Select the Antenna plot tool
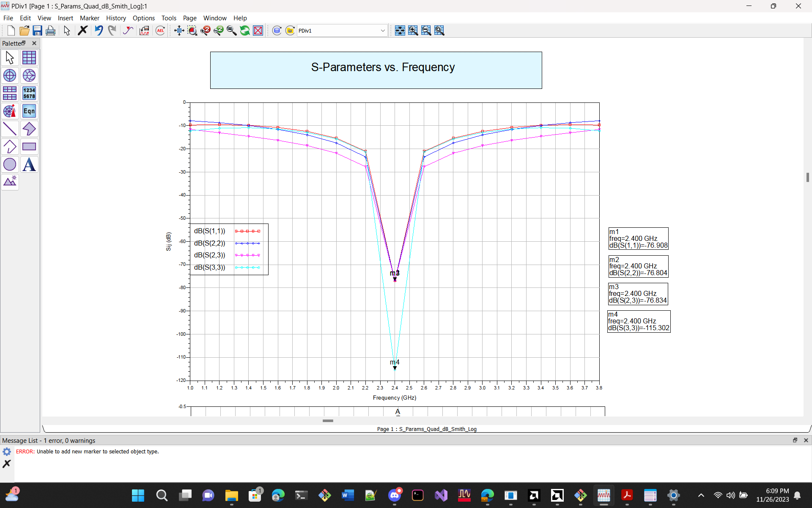 pyautogui.click(x=9, y=110)
